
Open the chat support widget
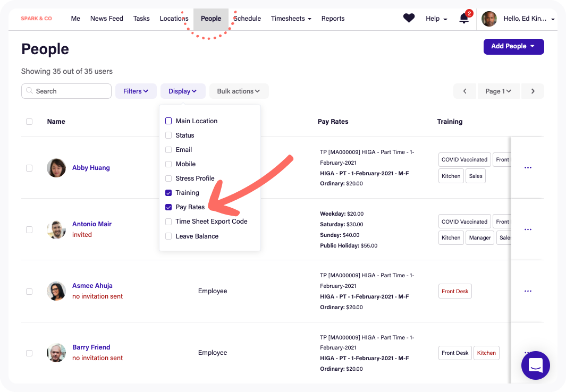pos(535,365)
